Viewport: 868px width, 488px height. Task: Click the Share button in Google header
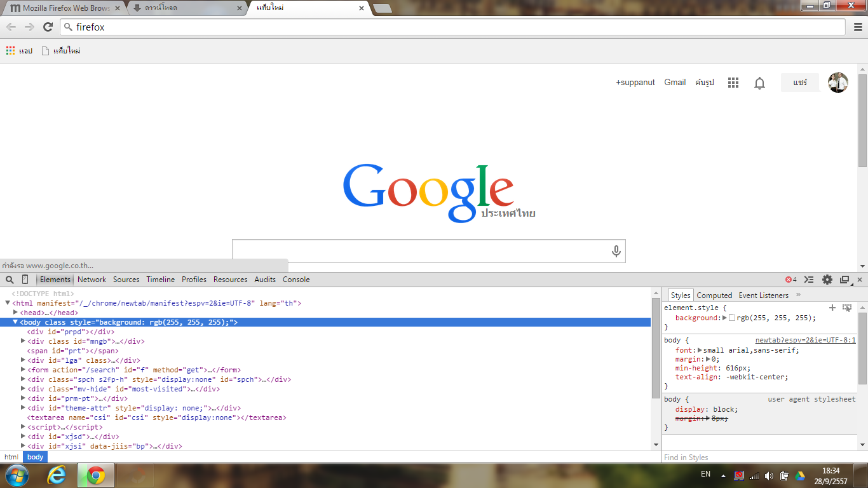click(x=800, y=83)
